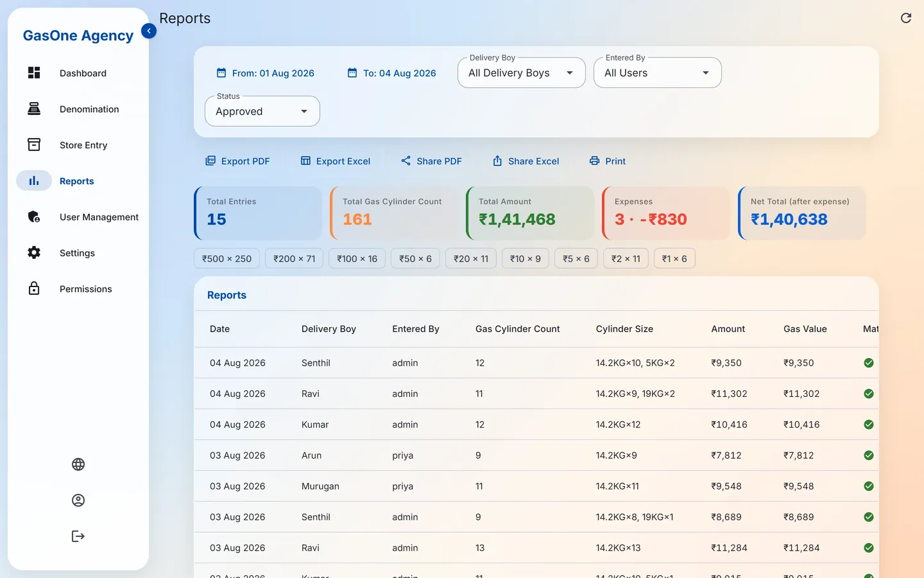The height and width of the screenshot is (578, 924).
Task: Refresh the reports page
Action: [906, 18]
